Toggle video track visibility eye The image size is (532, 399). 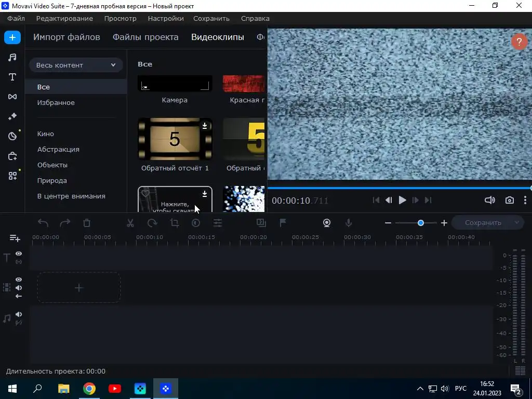19,280
